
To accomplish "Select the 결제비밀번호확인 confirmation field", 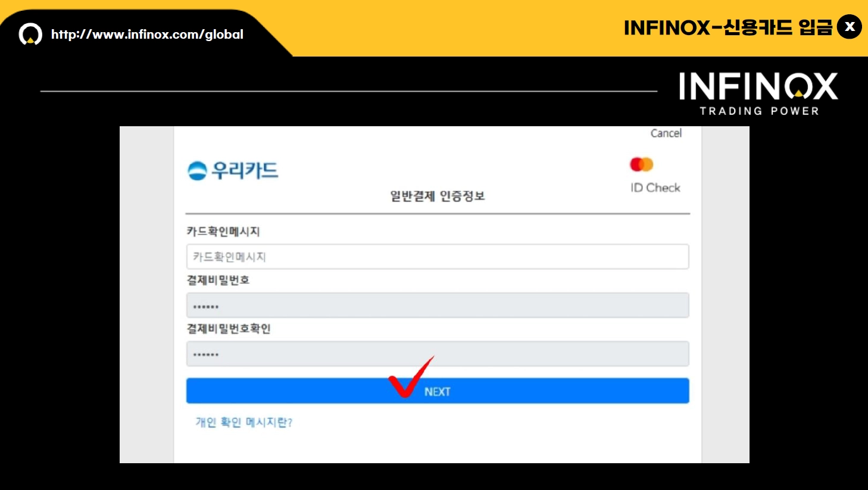I will [438, 354].
